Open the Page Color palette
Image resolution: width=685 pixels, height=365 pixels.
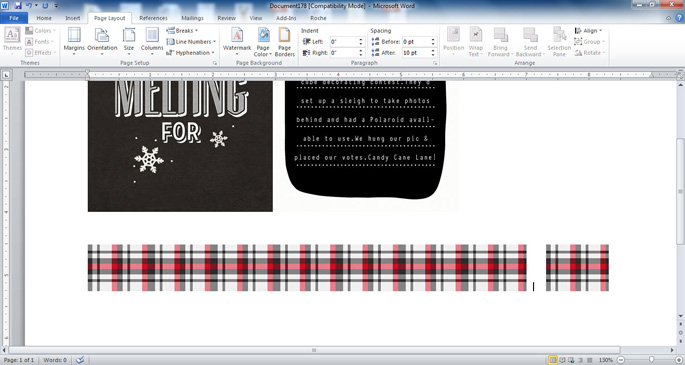(263, 42)
